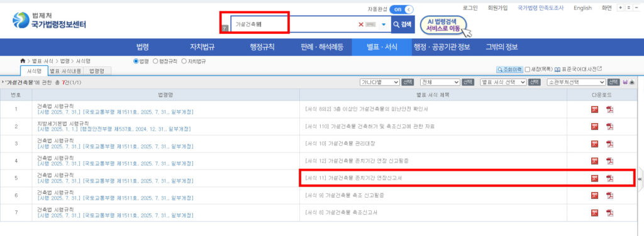Clear search text with red X icon
This screenshot has width=644, height=236.
pos(361,24)
